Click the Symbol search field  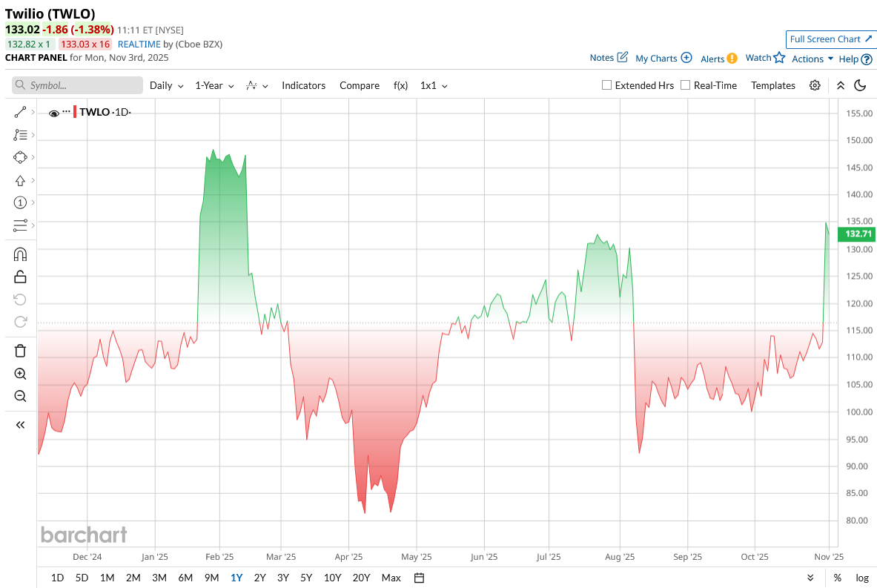click(77, 85)
